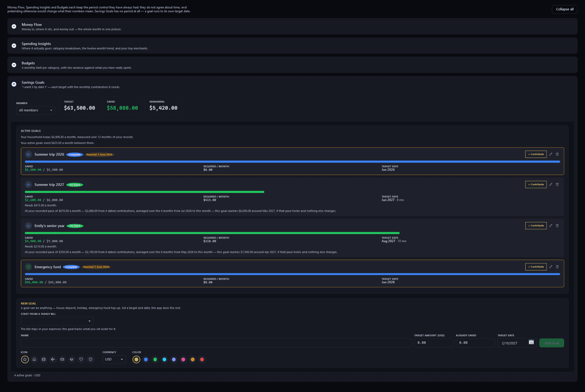Image resolution: width=585 pixels, height=392 pixels.
Task: Select the pink color swatch
Action: click(x=183, y=359)
